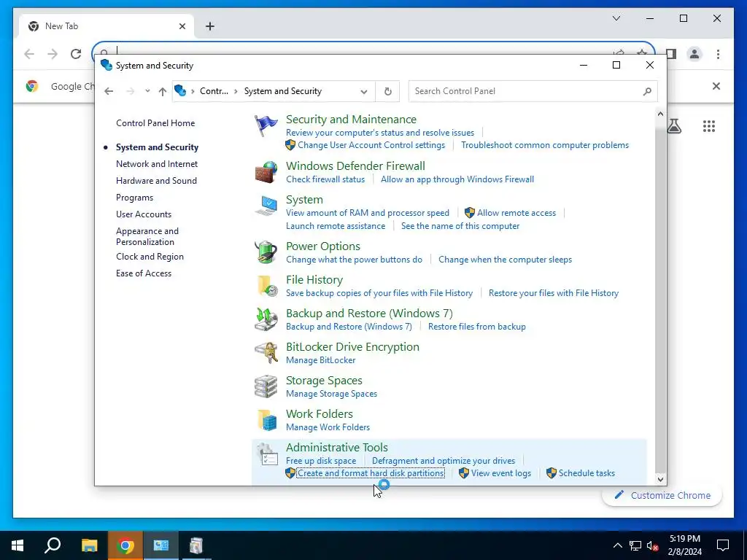The width and height of the screenshot is (747, 560).
Task: Open Allow remote access link
Action: [x=516, y=213]
